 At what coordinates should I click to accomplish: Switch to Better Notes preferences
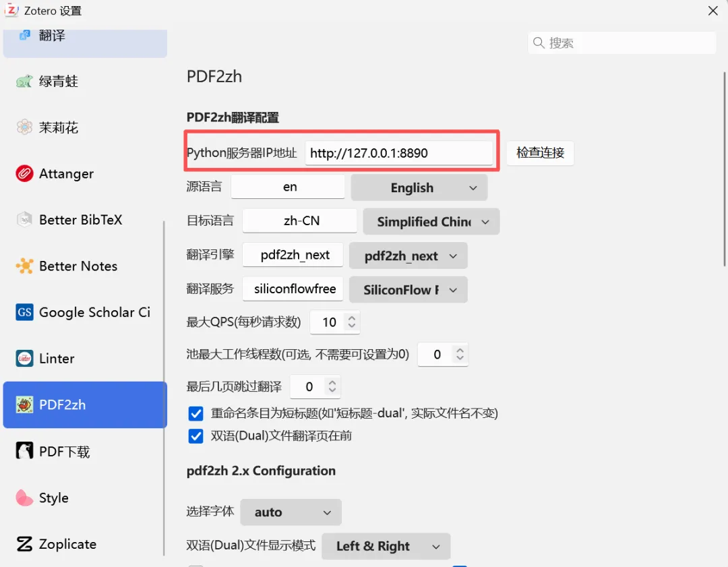85,266
